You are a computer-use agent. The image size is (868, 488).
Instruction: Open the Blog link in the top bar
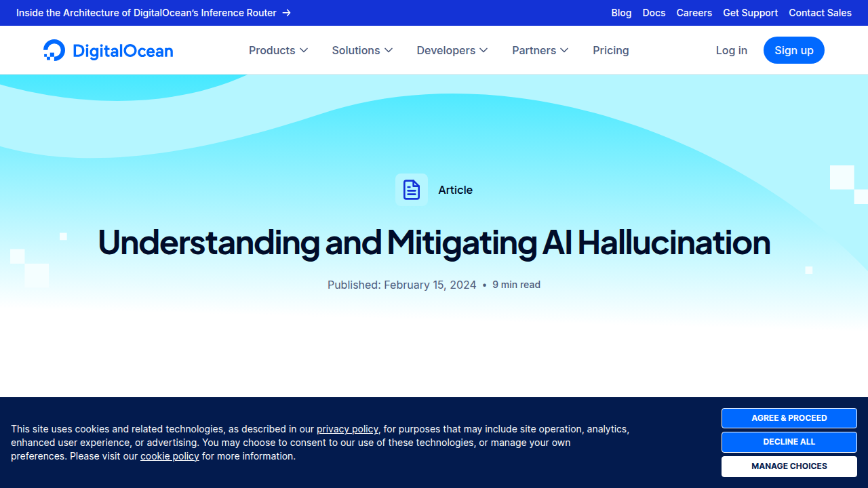[x=621, y=13]
